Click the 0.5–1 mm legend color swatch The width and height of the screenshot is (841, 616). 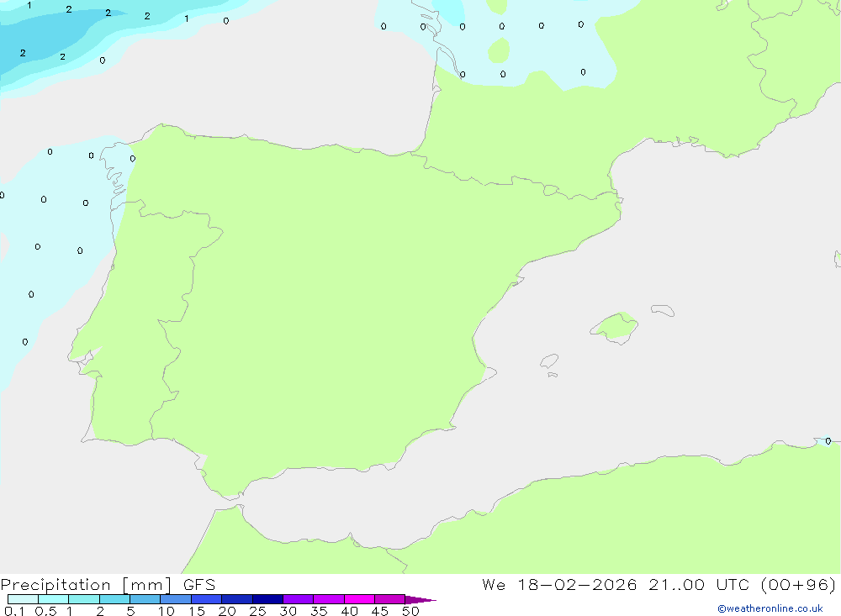pyautogui.click(x=53, y=599)
